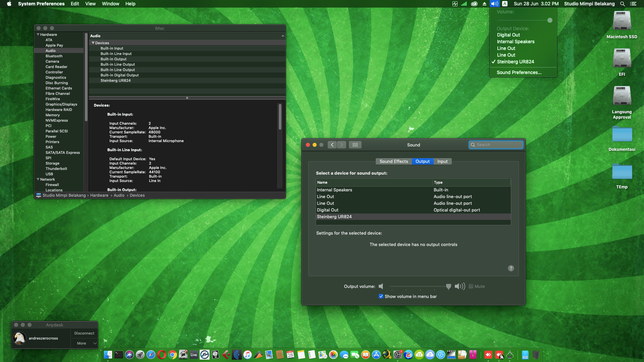Click the eject icon in menu bar
Image resolution: width=644 pixels, height=362 pixels.
coord(484,4)
